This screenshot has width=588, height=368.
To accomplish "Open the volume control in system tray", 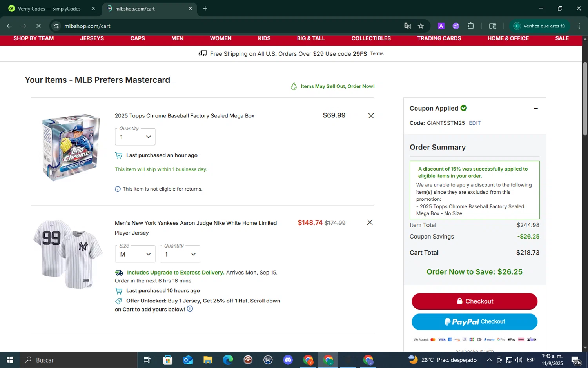I will tap(519, 360).
